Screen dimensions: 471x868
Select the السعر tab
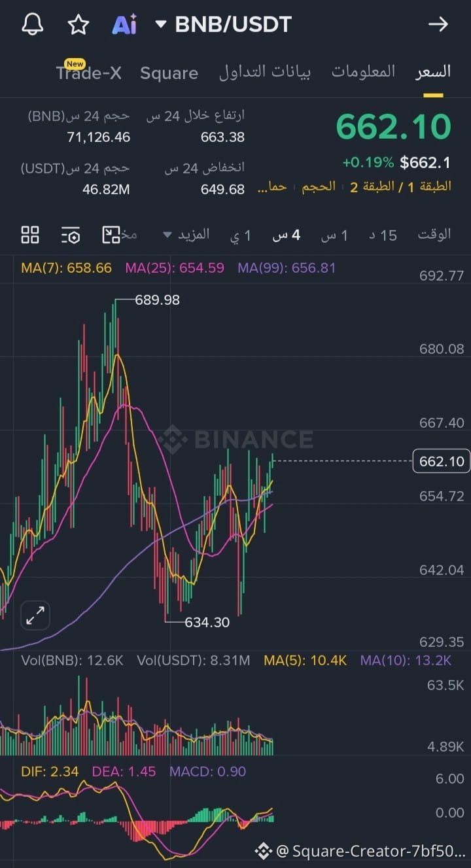pyautogui.click(x=433, y=72)
